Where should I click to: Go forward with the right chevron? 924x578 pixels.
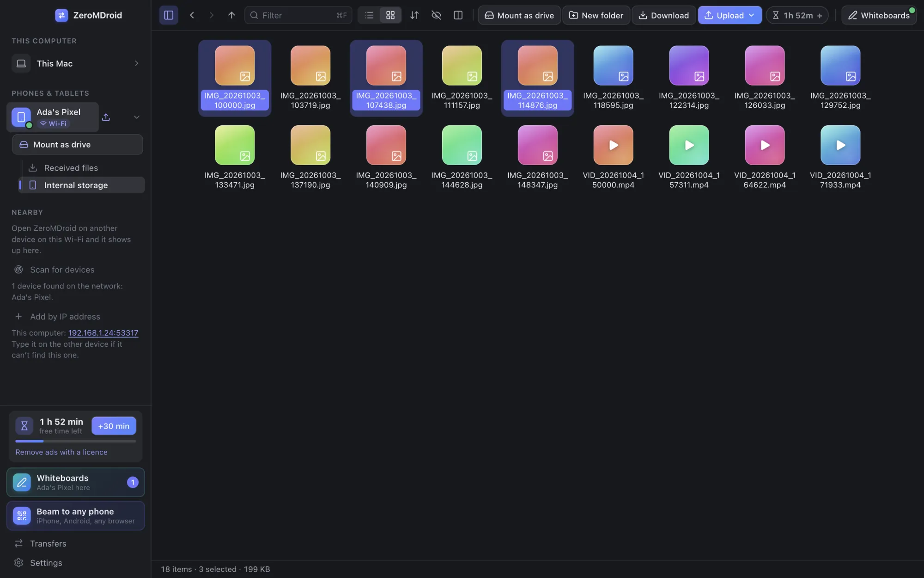tap(212, 15)
